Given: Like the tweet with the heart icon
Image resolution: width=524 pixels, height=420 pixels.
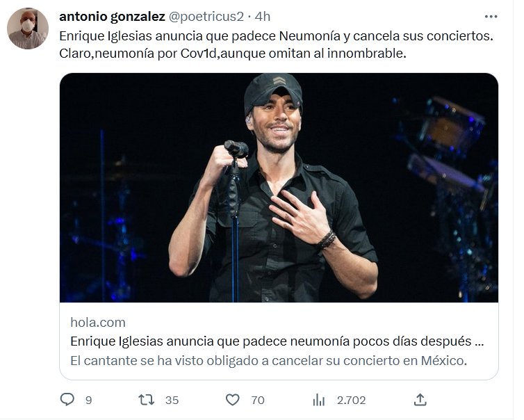Looking at the screenshot, I should point(234,400).
